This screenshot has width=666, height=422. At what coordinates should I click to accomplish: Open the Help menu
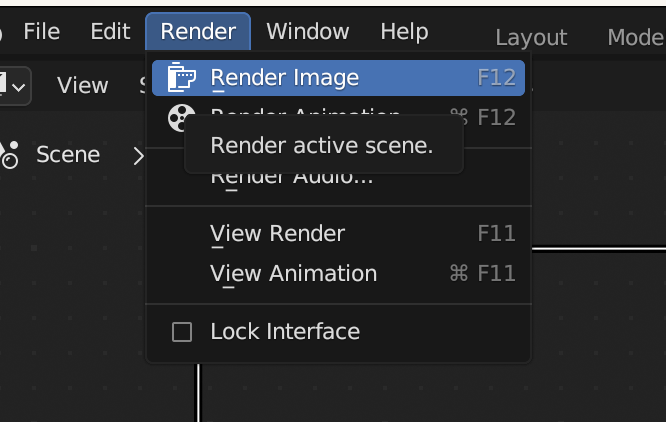tap(404, 32)
